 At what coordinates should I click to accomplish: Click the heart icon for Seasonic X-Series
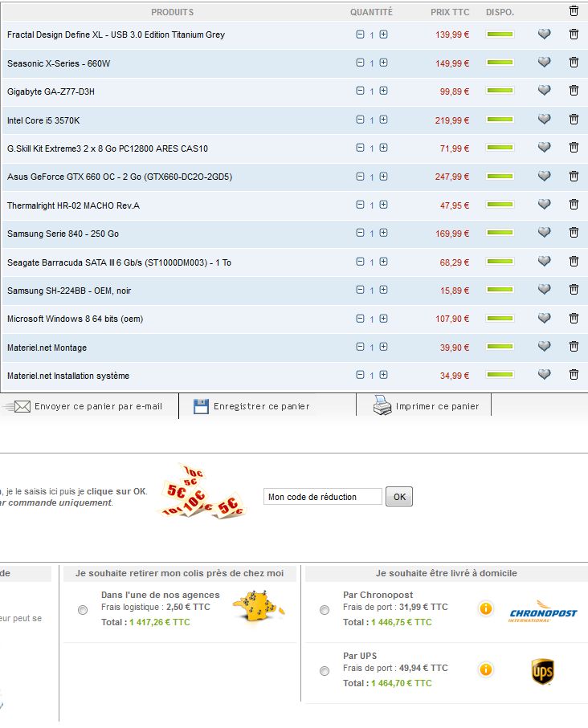[545, 63]
